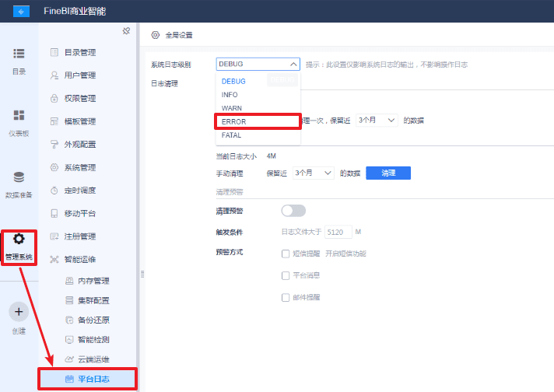Click the blue 清理 button
This screenshot has width=554, height=392.
[x=388, y=173]
